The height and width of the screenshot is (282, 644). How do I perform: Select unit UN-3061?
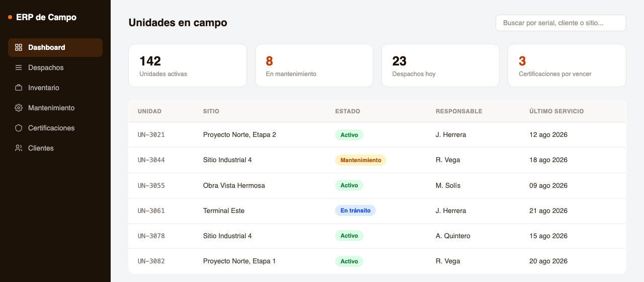(x=151, y=210)
